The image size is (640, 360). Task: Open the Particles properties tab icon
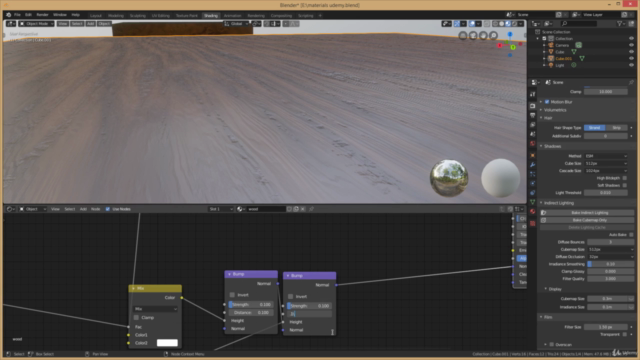(x=532, y=174)
